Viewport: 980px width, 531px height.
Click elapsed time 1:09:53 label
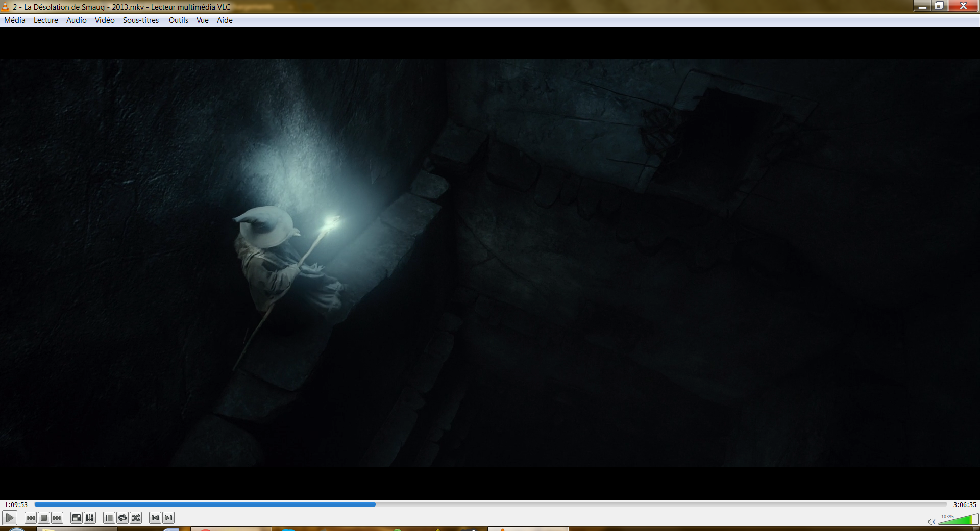(x=16, y=504)
